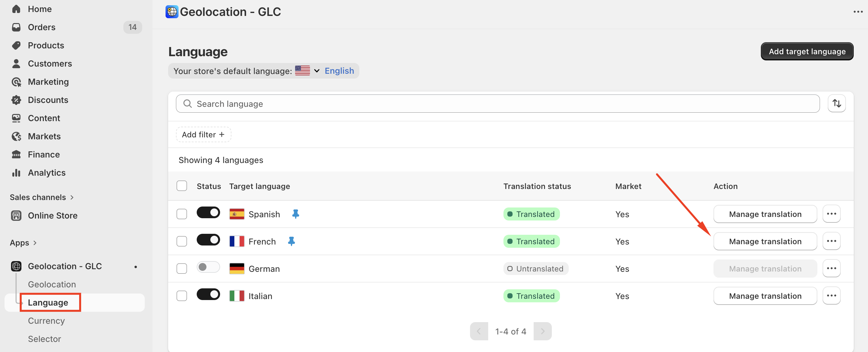Expand the Apps section chevron
This screenshot has height=352, width=868.
[35, 243]
